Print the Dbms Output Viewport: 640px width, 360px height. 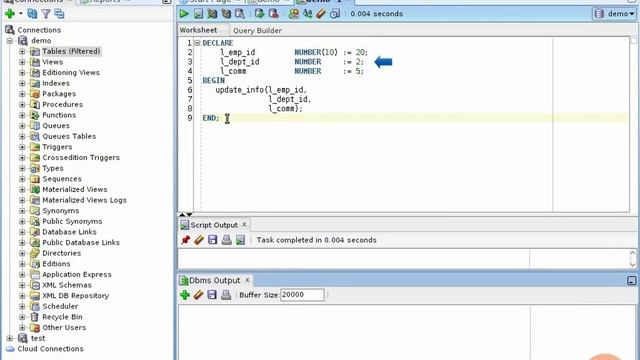(226, 295)
